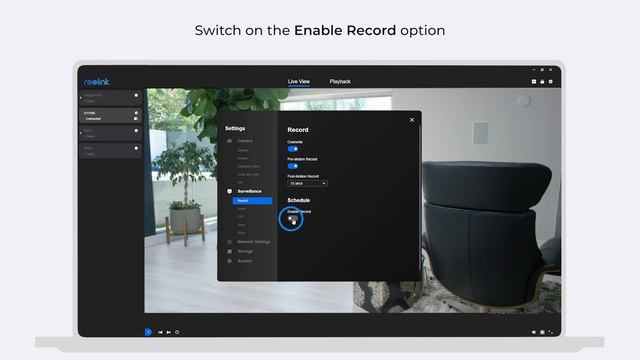
Task: Open Email settings under Surveillance
Action: 242,209
